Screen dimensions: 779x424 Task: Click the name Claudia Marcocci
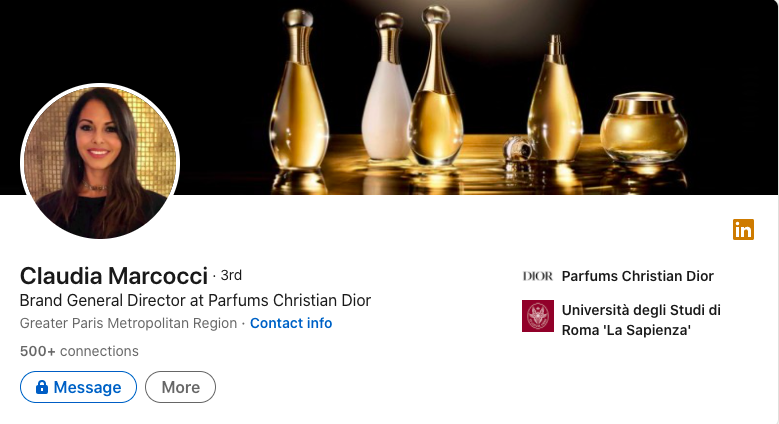(x=114, y=276)
